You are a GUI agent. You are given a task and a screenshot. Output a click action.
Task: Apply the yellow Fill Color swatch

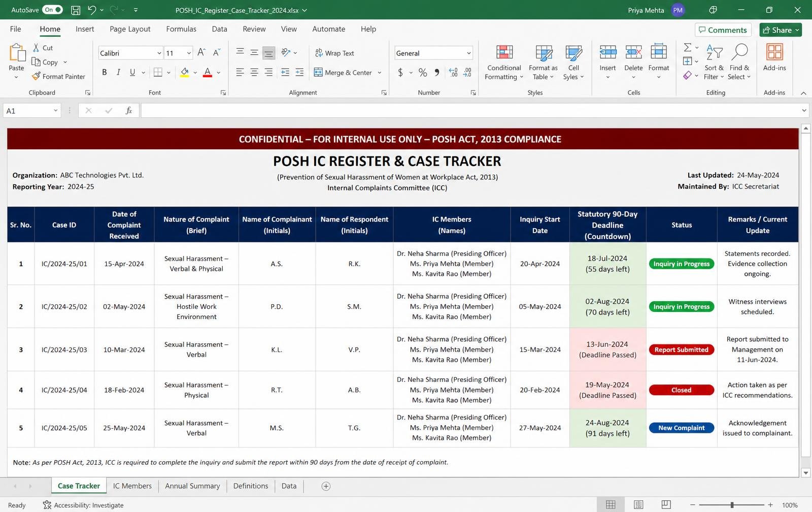point(185,73)
